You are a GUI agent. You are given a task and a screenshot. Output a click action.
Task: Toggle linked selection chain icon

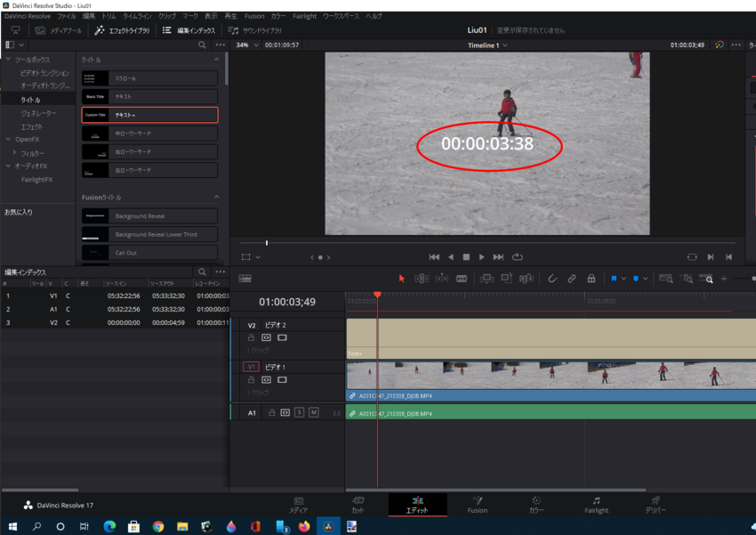point(571,279)
